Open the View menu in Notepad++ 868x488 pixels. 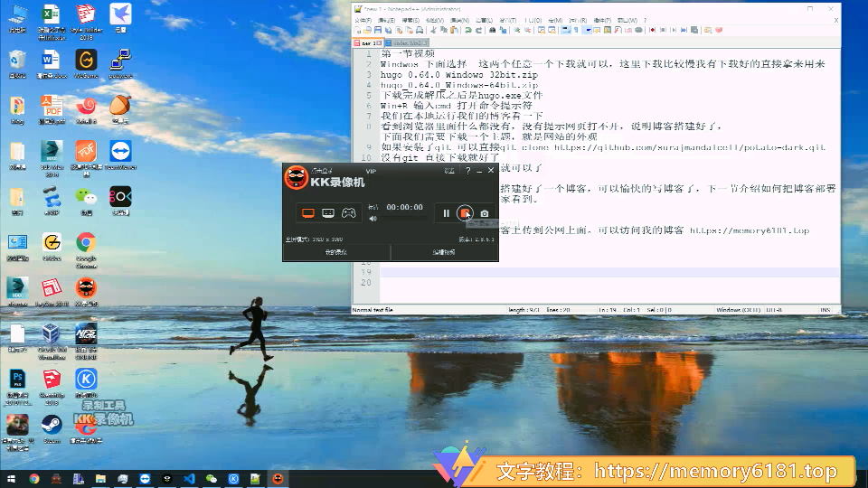[x=435, y=21]
